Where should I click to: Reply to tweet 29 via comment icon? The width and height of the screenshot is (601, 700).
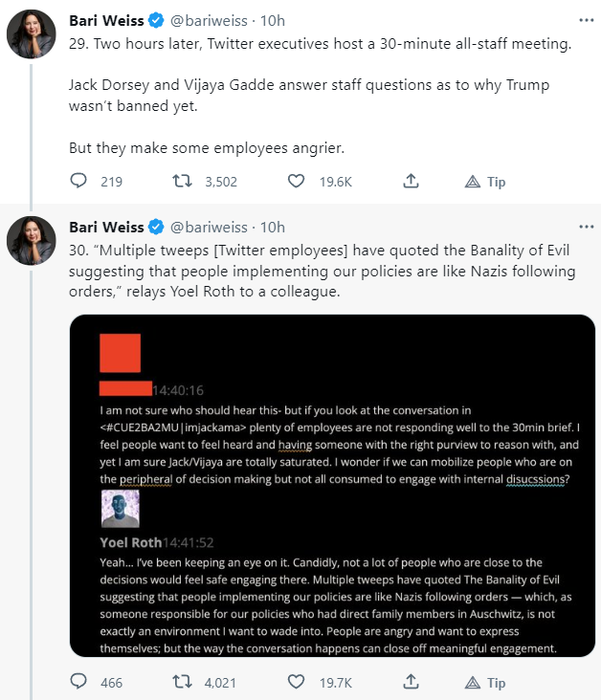pyautogui.click(x=79, y=181)
